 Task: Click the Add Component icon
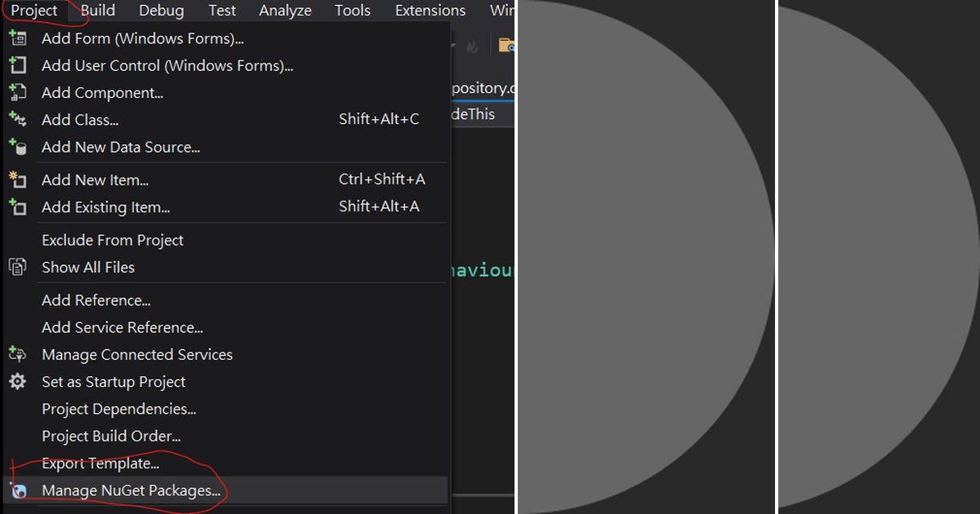pyautogui.click(x=17, y=92)
